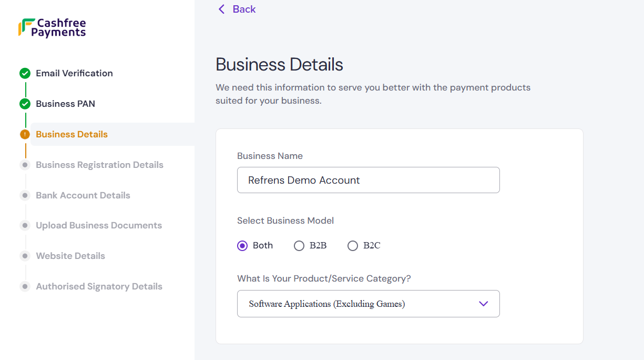Click the orange warning icon for Business Details
The height and width of the screenshot is (360, 644).
click(x=25, y=134)
